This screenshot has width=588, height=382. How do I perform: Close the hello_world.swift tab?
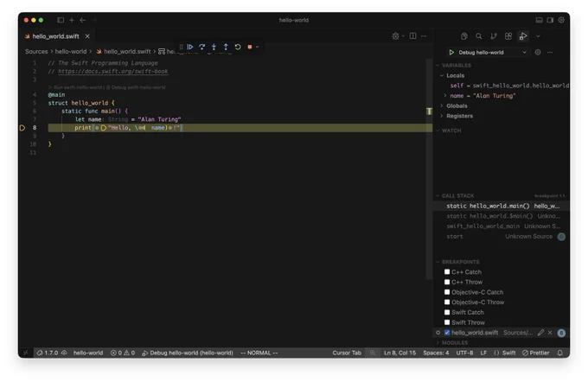tap(87, 36)
